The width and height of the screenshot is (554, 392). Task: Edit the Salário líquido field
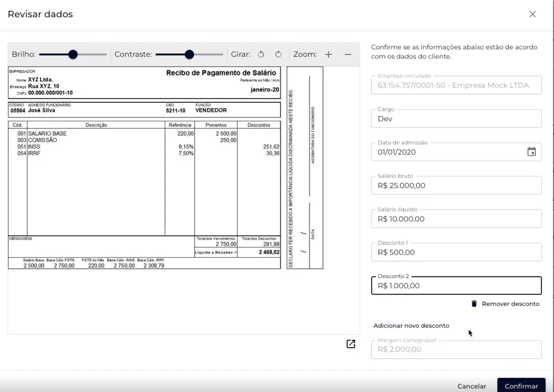point(456,219)
